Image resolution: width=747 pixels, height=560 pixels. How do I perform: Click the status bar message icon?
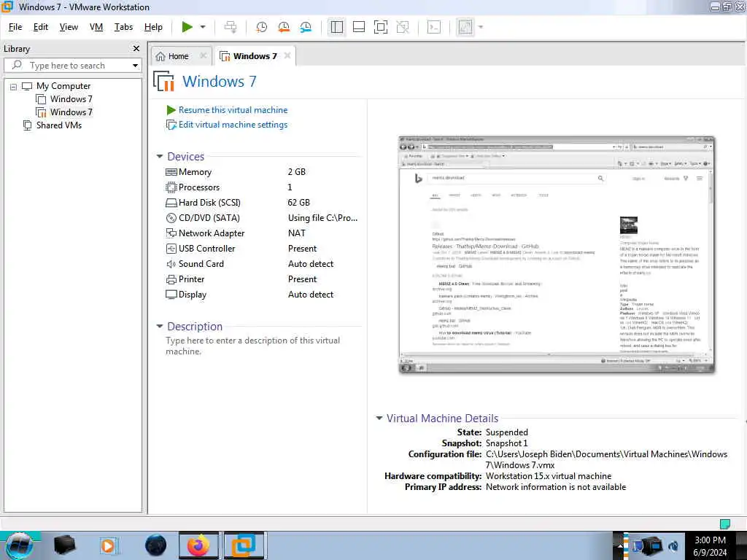coord(724,524)
